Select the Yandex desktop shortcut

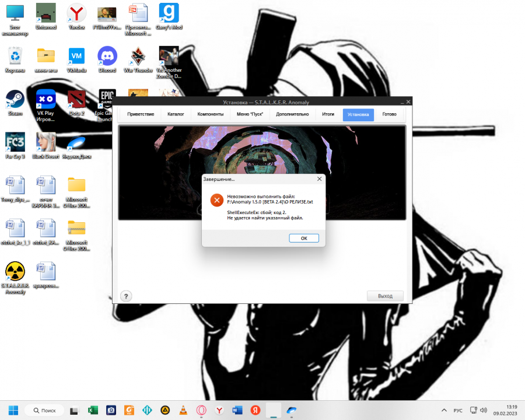76,17
